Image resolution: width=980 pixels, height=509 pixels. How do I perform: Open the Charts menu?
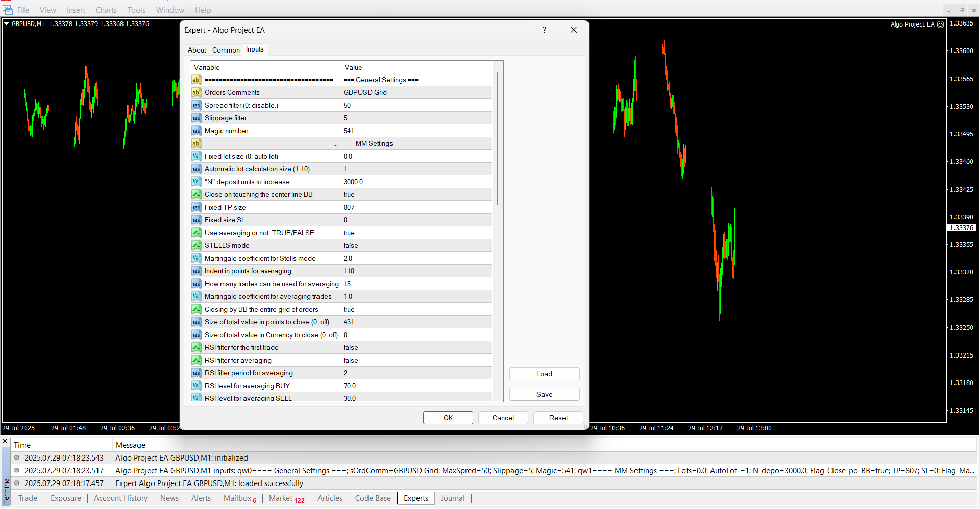pyautogui.click(x=106, y=10)
